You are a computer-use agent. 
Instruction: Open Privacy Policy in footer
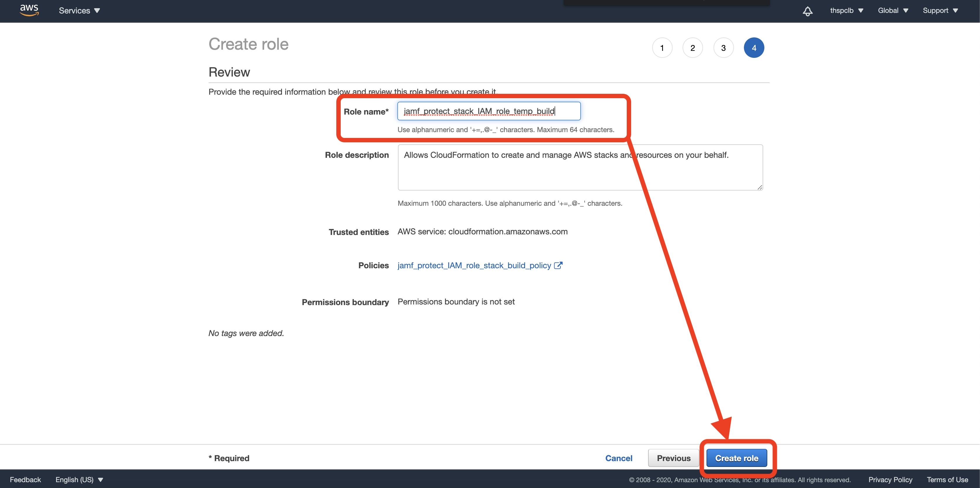[890, 480]
